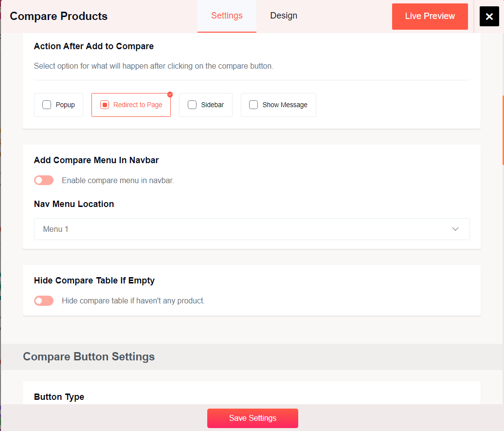Select the Settings tab

227,16
